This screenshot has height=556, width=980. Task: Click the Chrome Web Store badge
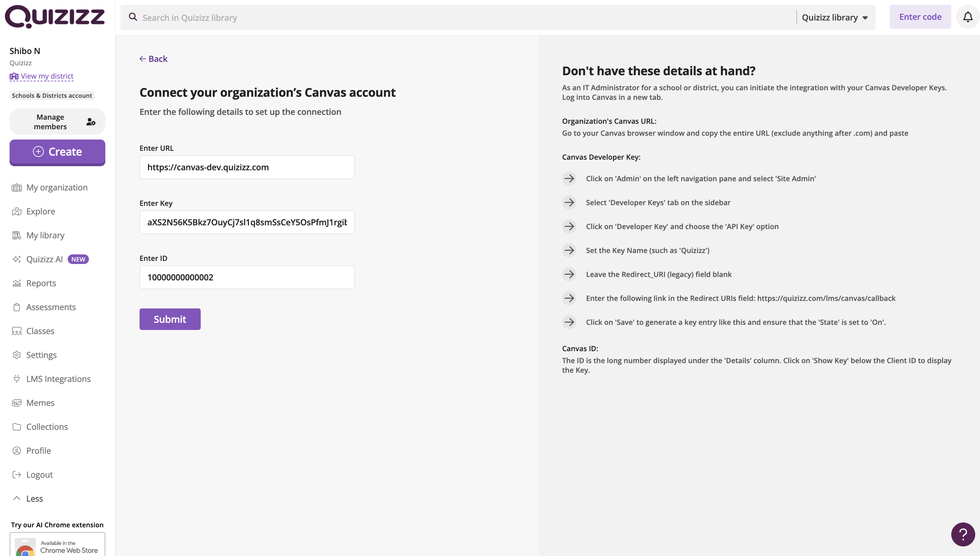[57, 544]
